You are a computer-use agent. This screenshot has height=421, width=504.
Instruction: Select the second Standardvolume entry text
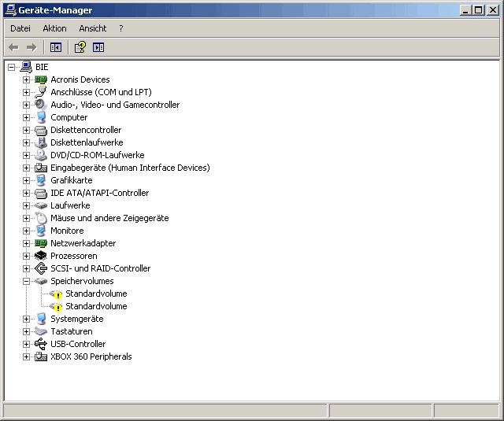(96, 306)
